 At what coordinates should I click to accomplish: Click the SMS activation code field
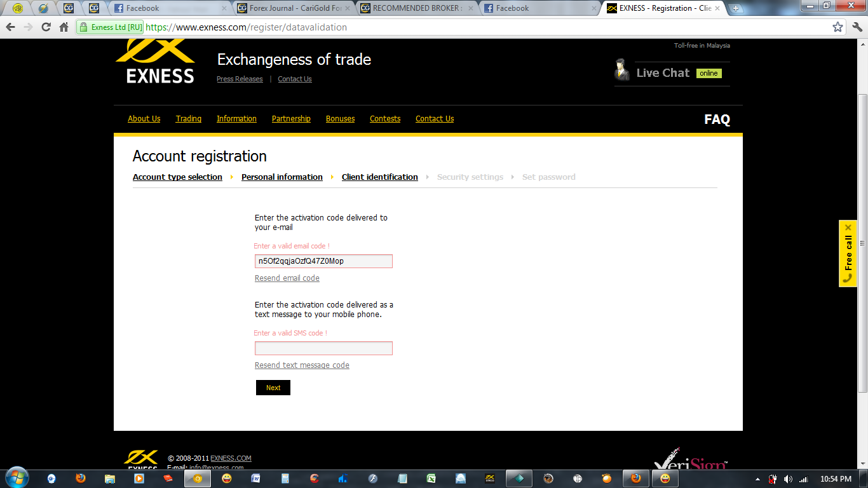click(x=323, y=348)
